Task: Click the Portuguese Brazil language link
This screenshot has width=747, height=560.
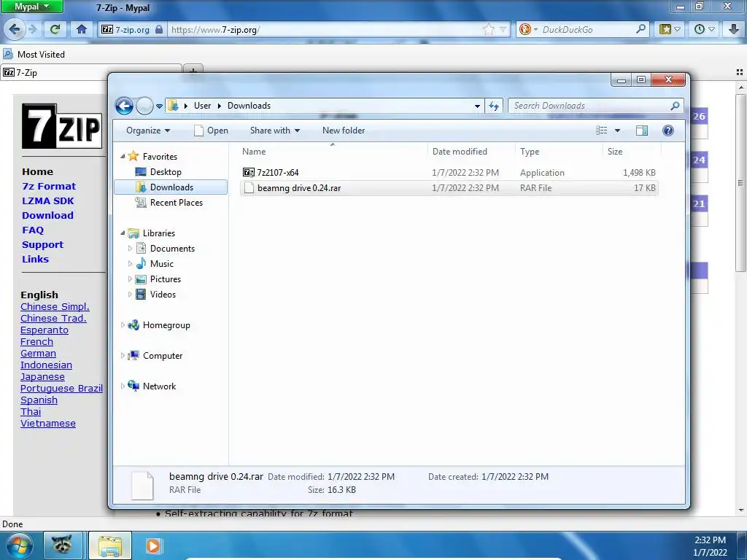Action: 61,388
